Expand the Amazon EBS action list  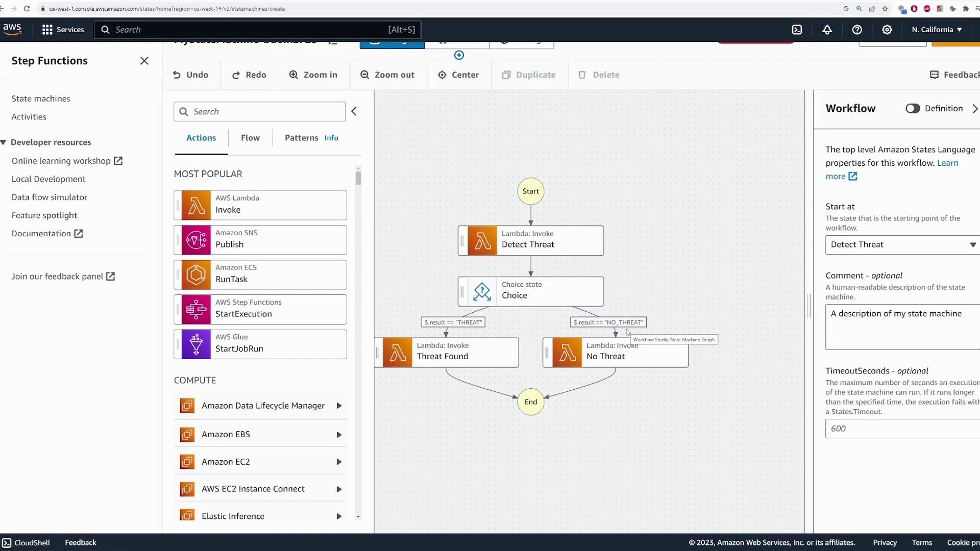(338, 434)
